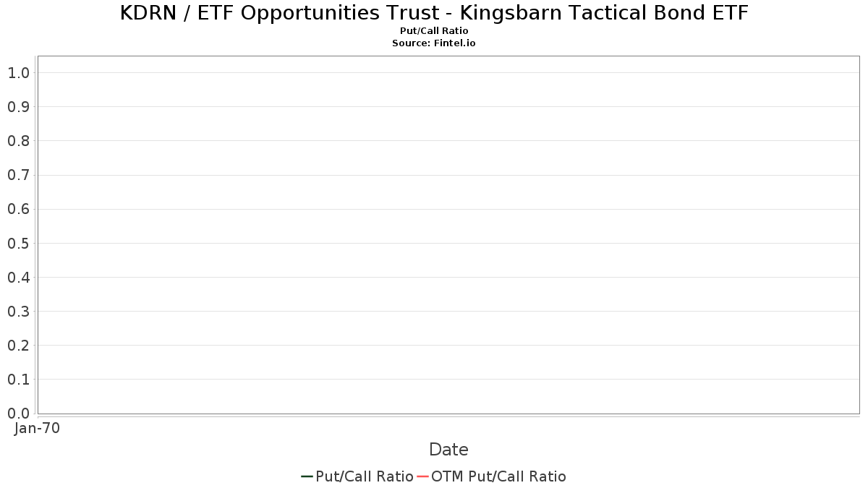Click the 0.6 y-axis tick label
The image size is (868, 488).
click(x=18, y=210)
